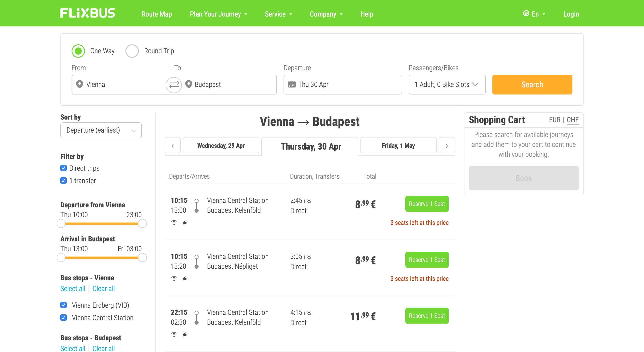Open Company dropdown menu
The image size is (644, 352).
(326, 14)
